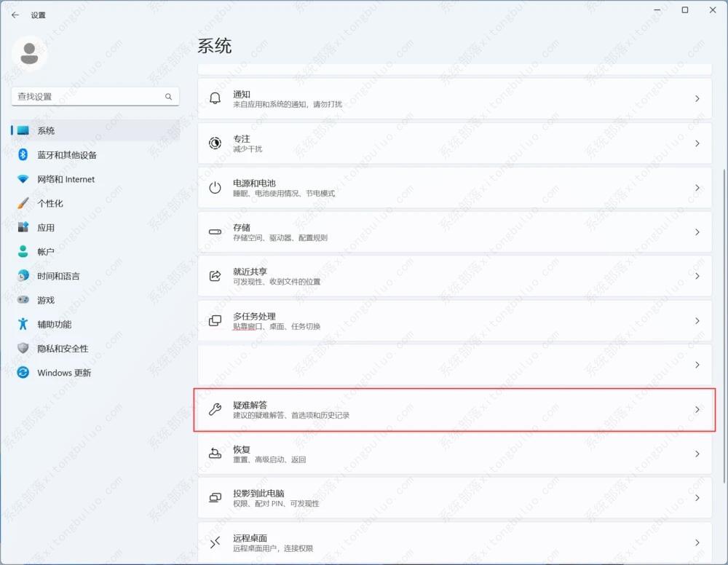The image size is (728, 565).
Task: Click the Windows Update icon
Action: click(23, 373)
